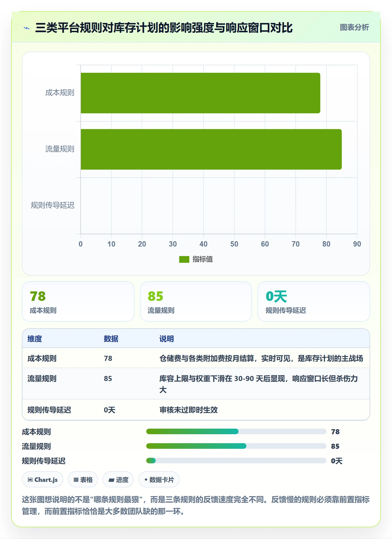This screenshot has width=392, height=539.
Task: Click the 进度 tag chip
Action: pos(118,480)
